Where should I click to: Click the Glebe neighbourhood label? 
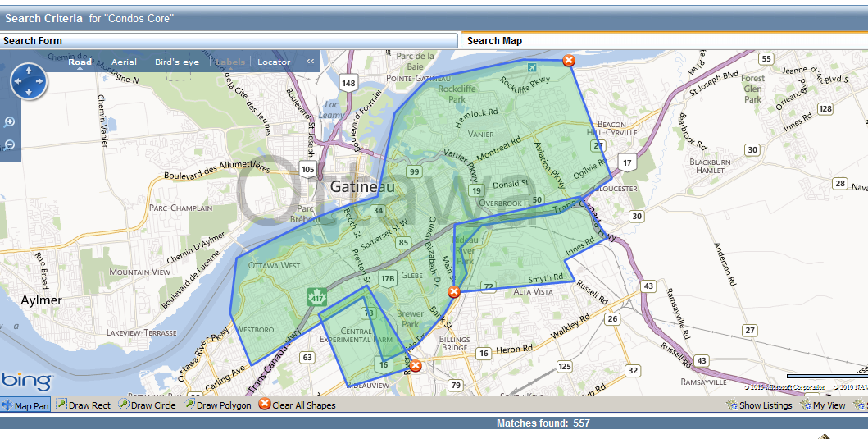pyautogui.click(x=411, y=275)
